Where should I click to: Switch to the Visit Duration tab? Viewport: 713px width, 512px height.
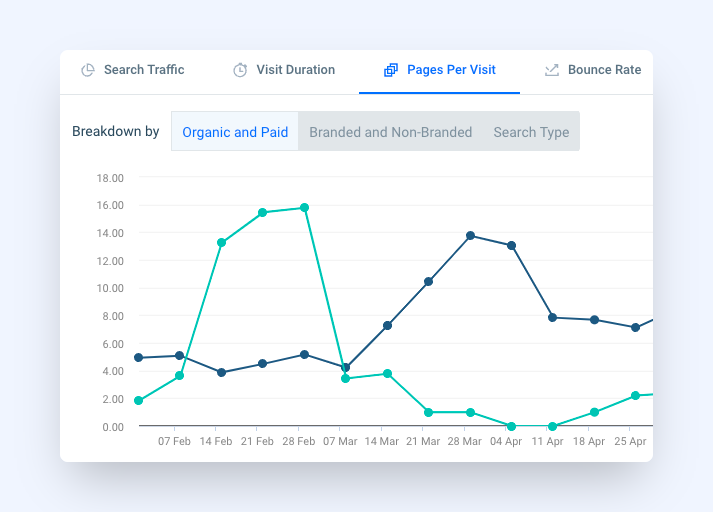click(x=284, y=70)
